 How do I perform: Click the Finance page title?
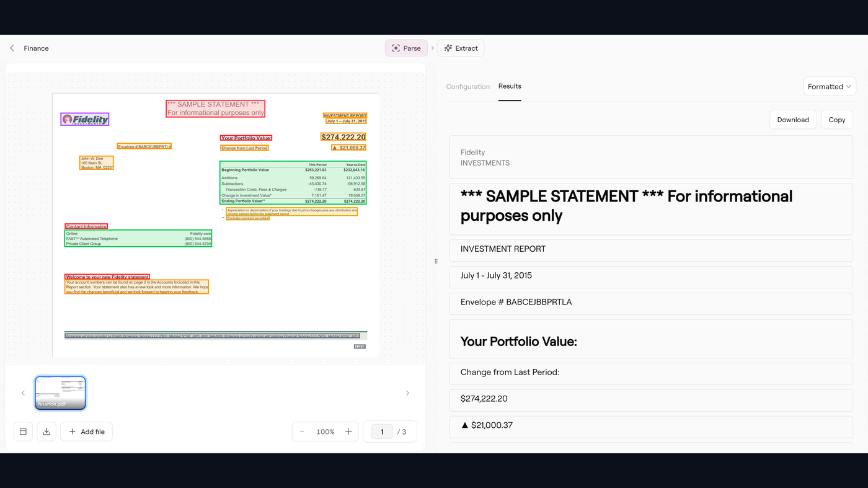[x=36, y=48]
